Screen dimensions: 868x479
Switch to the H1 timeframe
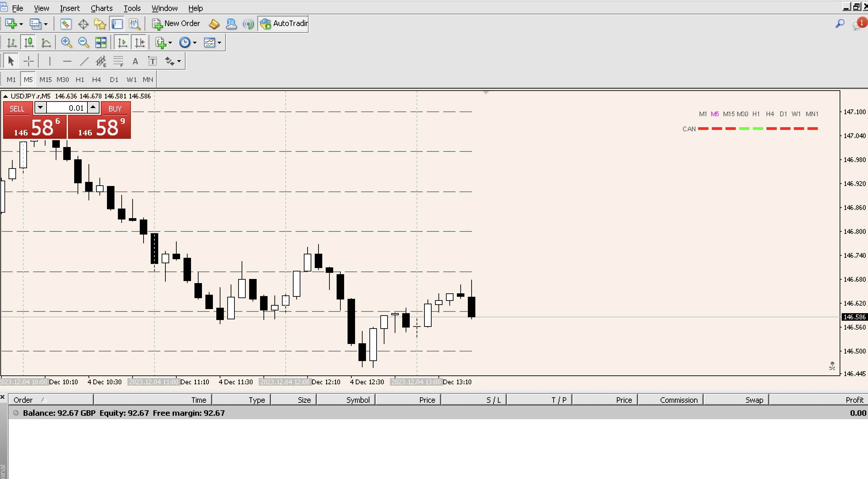(80, 79)
